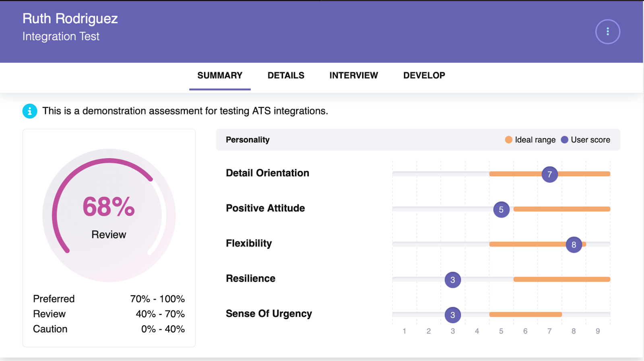The height and width of the screenshot is (361, 644).
Task: Open the Details tab
Action: [x=286, y=76]
